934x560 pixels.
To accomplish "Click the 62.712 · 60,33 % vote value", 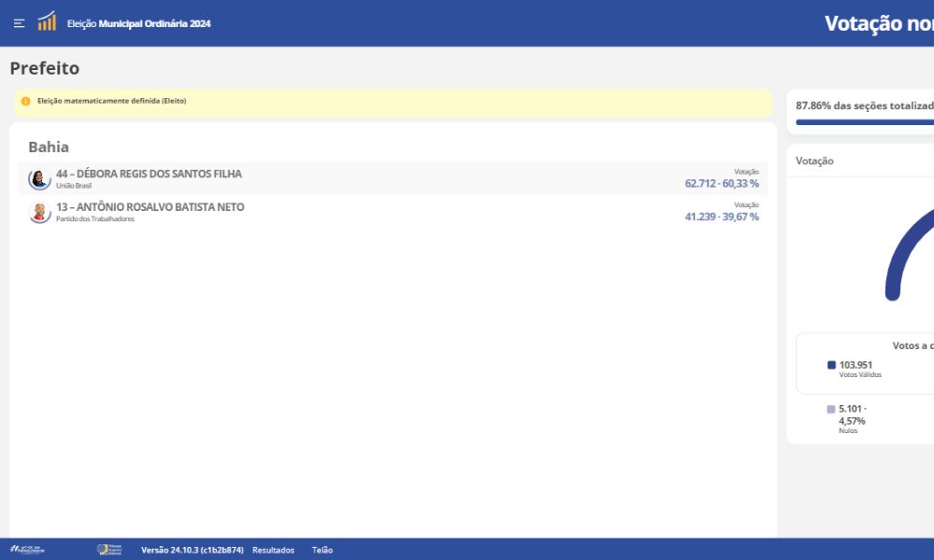I will click(721, 184).
